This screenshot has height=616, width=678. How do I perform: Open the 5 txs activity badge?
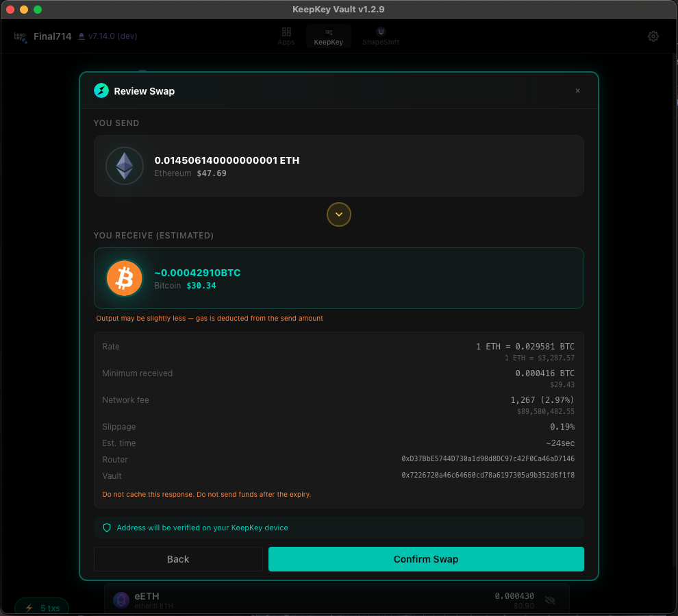pos(42,608)
